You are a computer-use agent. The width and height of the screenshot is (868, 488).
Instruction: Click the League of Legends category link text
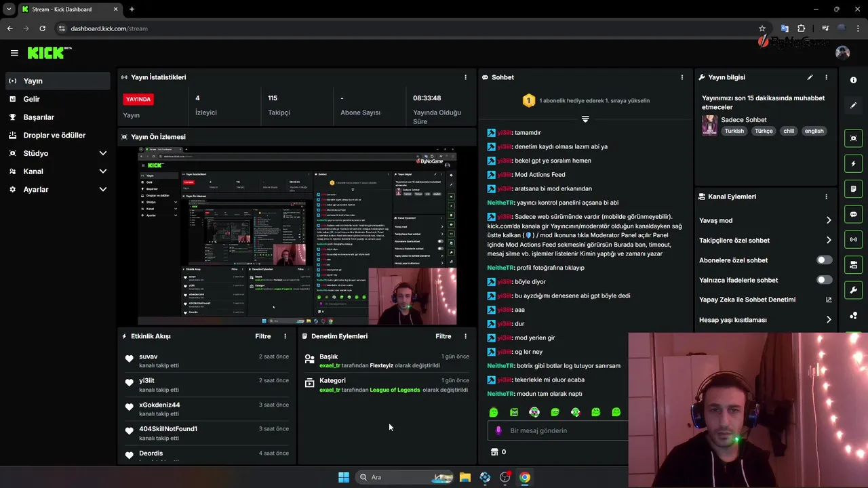pyautogui.click(x=395, y=390)
